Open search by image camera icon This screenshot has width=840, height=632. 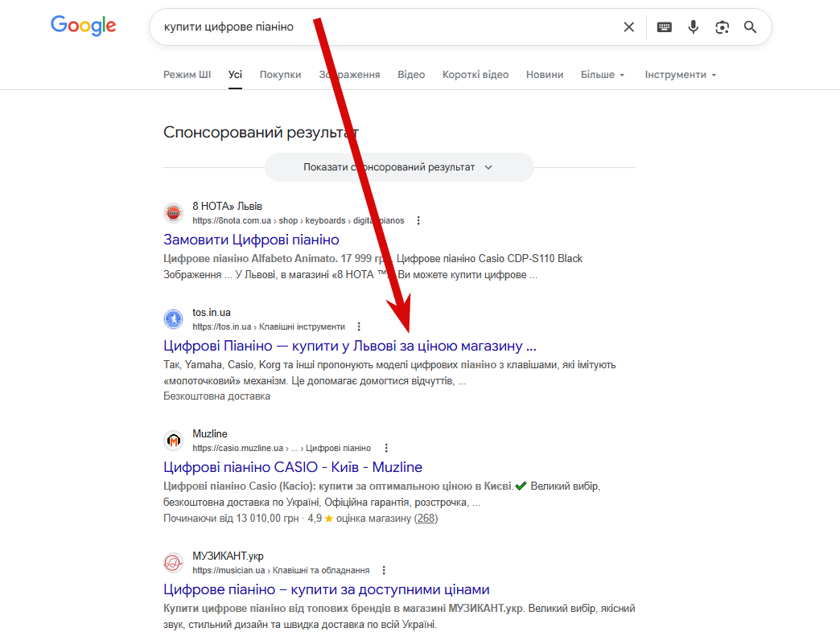coord(723,27)
